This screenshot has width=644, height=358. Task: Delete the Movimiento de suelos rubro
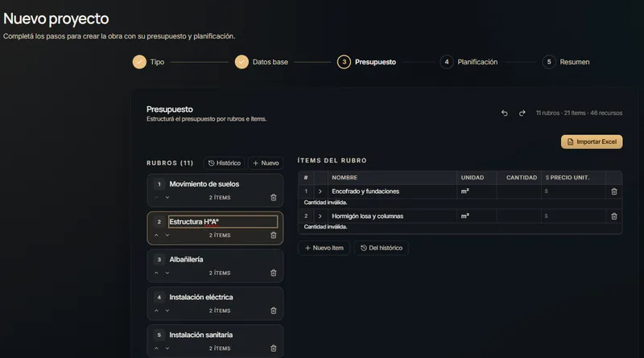(274, 197)
